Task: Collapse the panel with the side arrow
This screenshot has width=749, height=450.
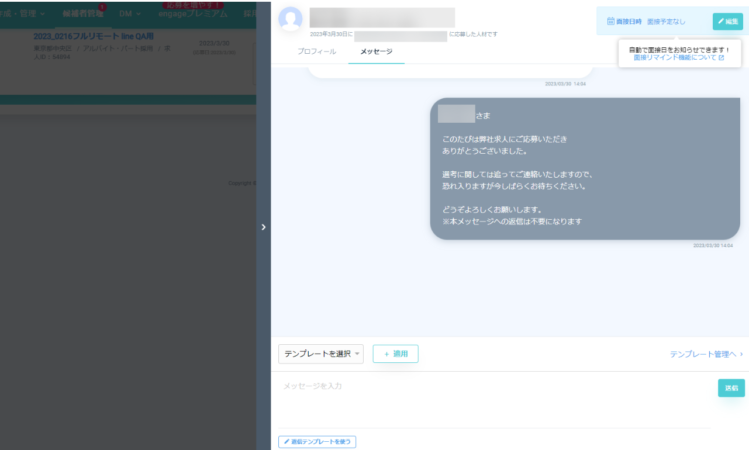Action: pos(263,227)
